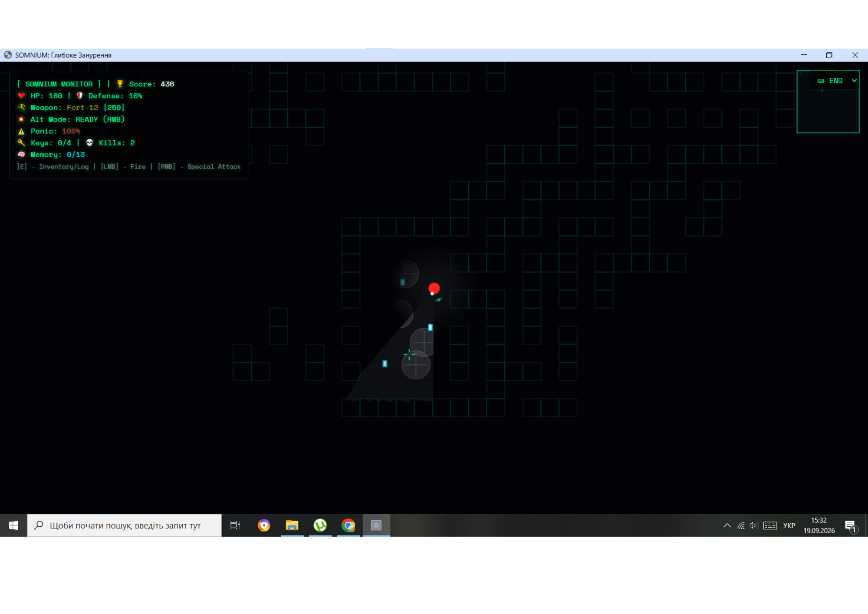The image size is (868, 614).
Task: Open the Chrome taskbar icon
Action: tap(348, 525)
